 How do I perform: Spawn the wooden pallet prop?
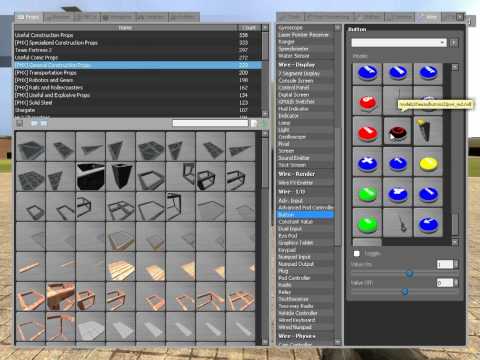[x=120, y=267]
